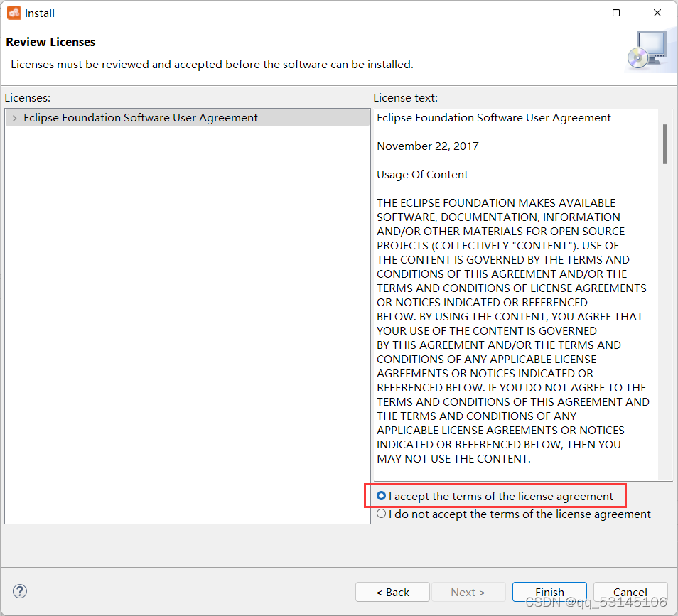Click the license text vertical scrollbar thumb
Viewport: 678px width, 616px height.
pos(664,144)
